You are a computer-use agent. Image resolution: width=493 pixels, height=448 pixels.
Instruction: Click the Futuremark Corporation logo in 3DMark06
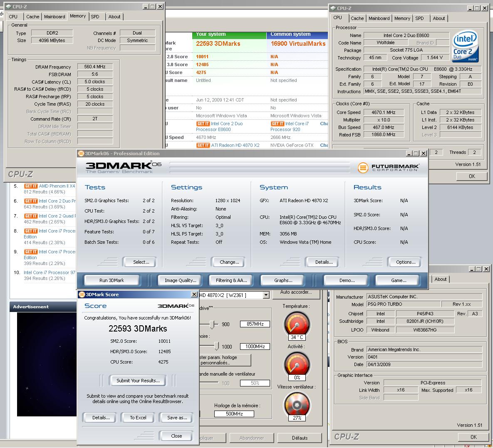pos(388,167)
